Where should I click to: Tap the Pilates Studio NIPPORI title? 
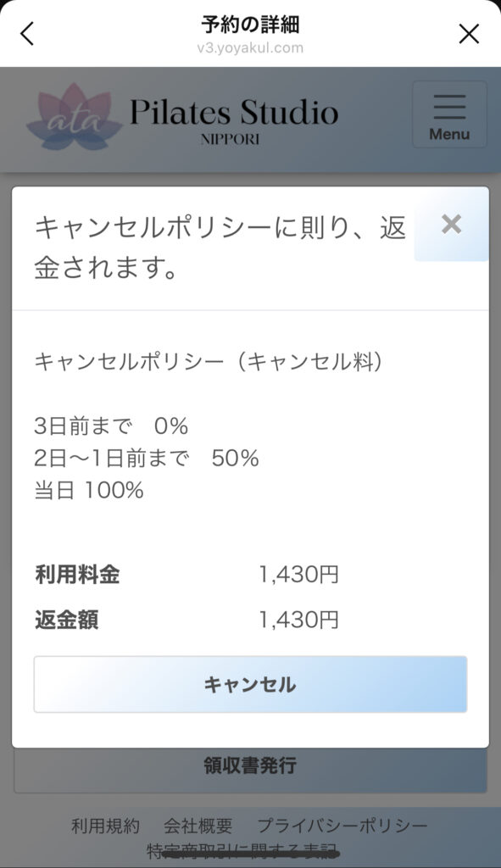click(234, 120)
